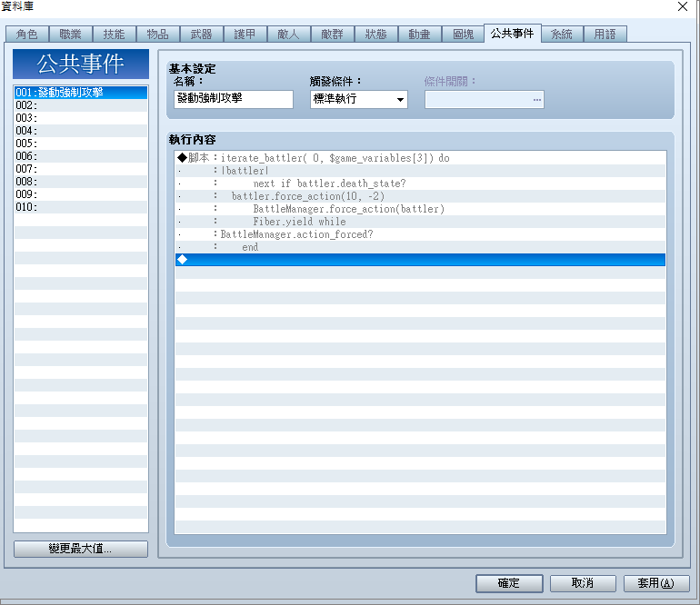Open the 動畫 tab
Image resolution: width=700 pixels, height=605 pixels.
coord(419,35)
